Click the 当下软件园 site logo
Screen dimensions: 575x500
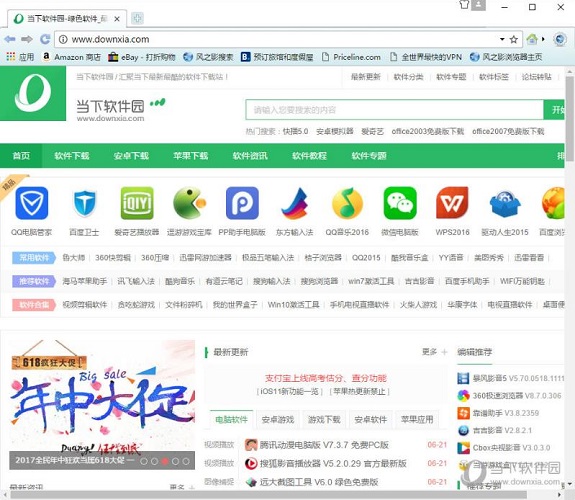33,93
